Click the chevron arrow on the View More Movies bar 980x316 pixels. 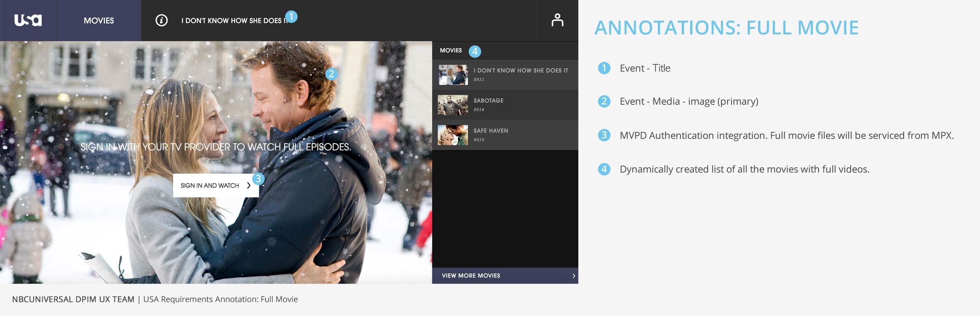[574, 276]
